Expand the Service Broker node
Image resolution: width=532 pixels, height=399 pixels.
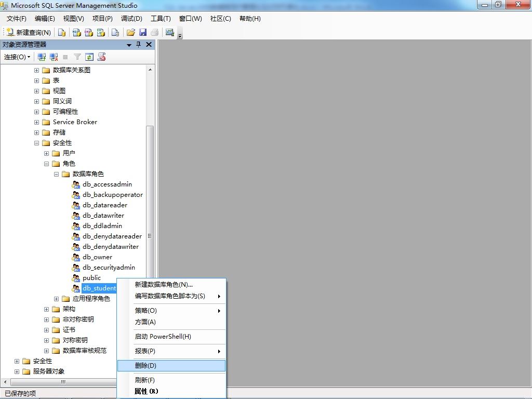point(37,123)
